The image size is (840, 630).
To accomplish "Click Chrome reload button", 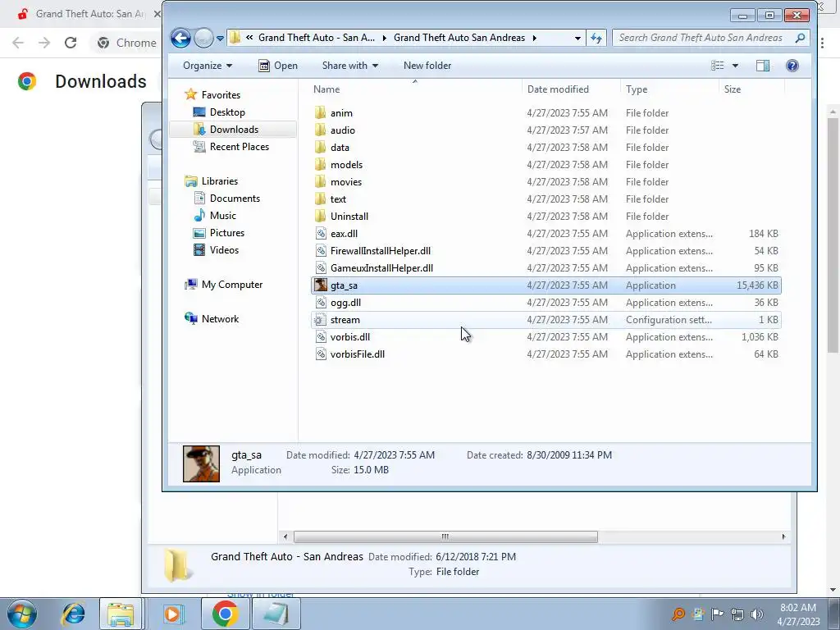I will (x=71, y=43).
